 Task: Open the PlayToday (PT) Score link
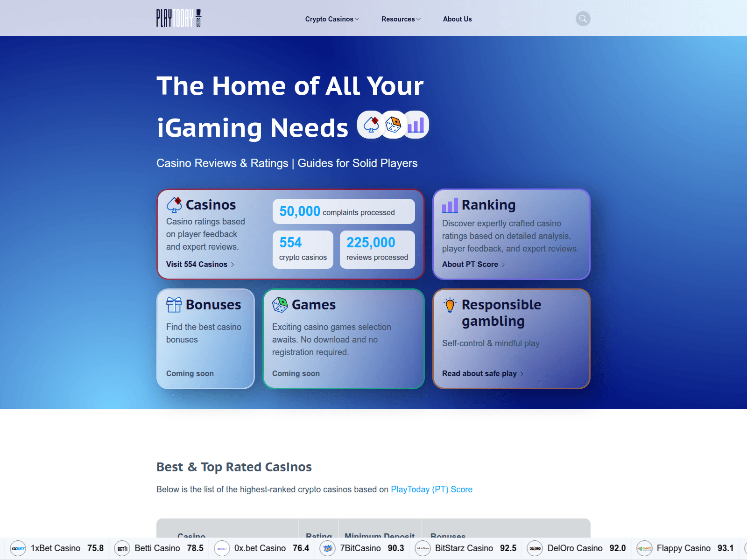click(431, 489)
